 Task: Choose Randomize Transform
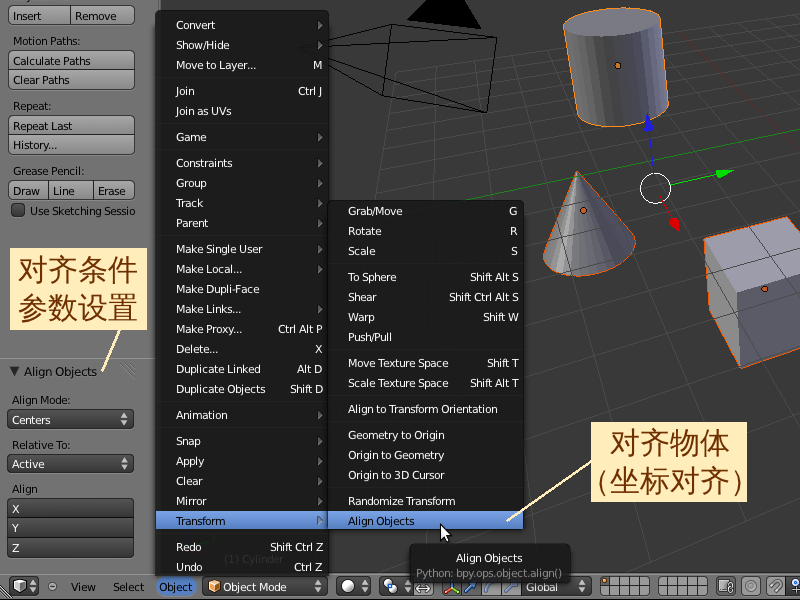[x=426, y=501]
